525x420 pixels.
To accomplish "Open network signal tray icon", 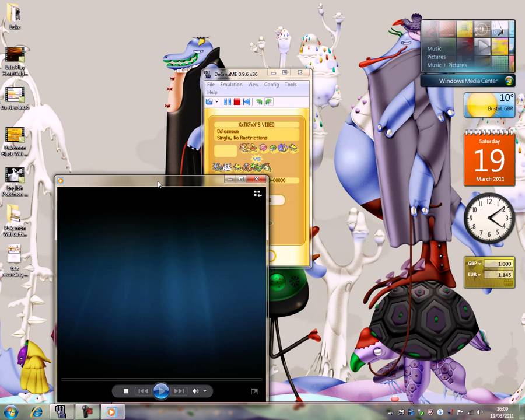I will click(x=470, y=412).
